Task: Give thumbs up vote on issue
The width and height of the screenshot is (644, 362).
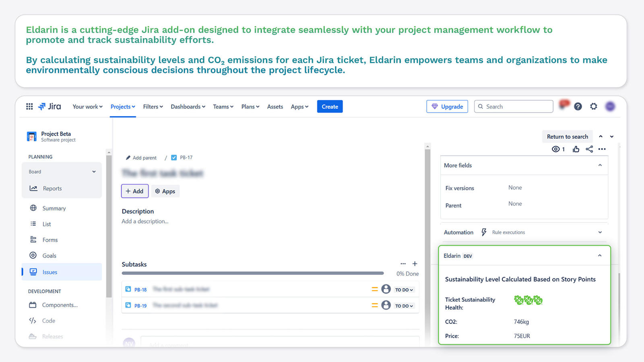Action: point(576,149)
